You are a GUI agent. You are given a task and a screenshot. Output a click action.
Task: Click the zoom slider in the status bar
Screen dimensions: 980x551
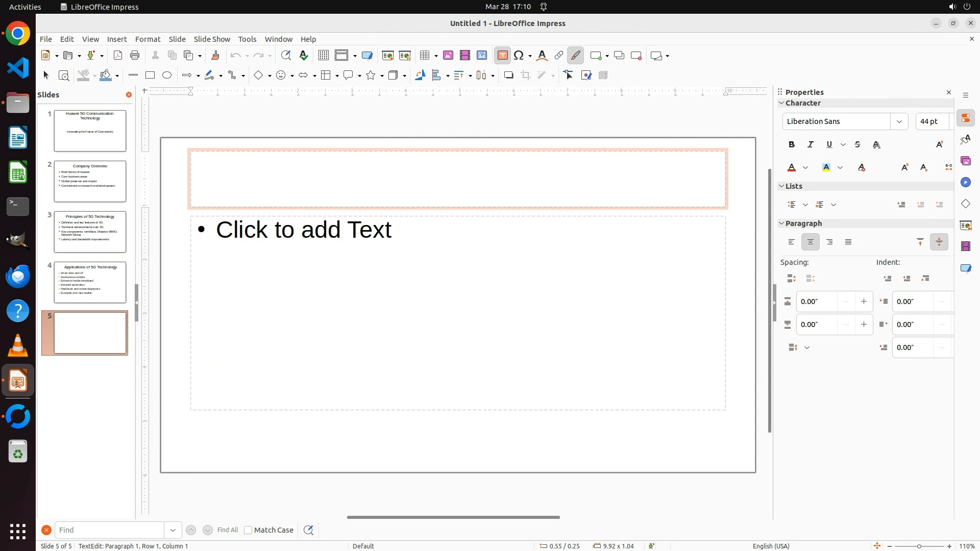919,546
